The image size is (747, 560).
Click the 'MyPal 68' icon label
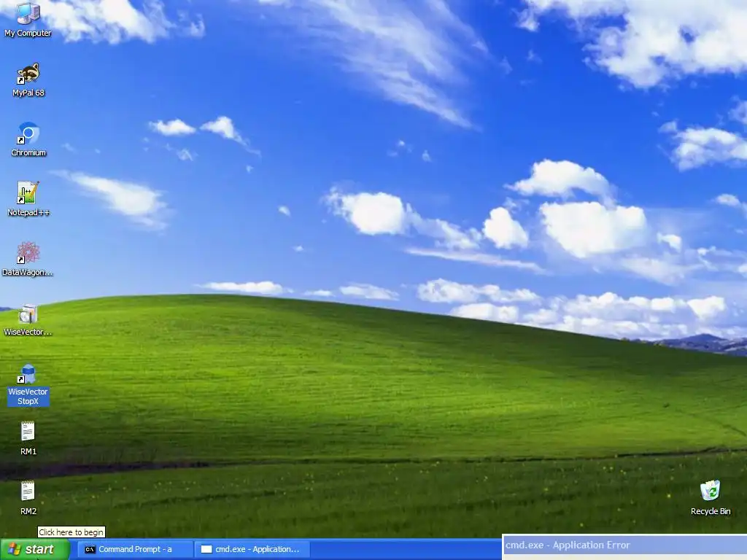(x=28, y=93)
